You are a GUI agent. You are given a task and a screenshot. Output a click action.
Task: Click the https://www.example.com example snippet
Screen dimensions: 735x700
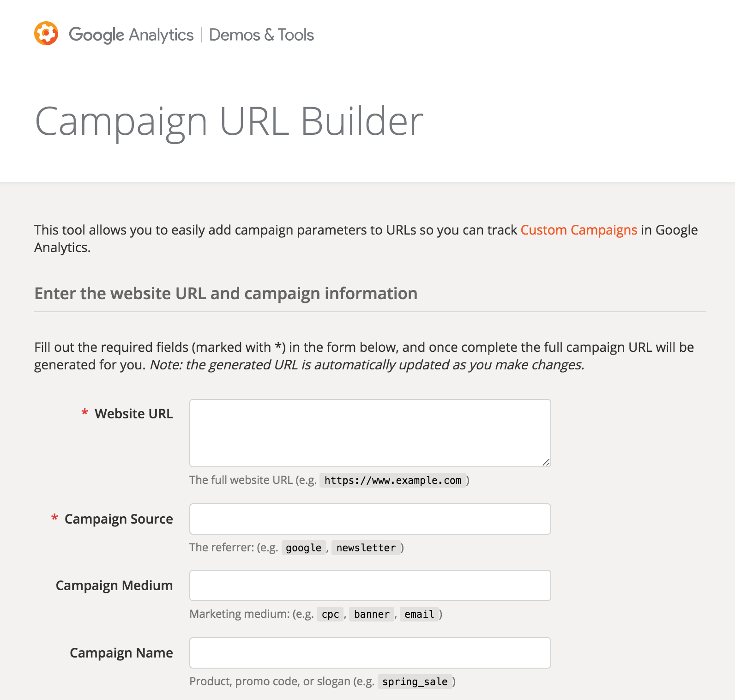click(x=392, y=480)
